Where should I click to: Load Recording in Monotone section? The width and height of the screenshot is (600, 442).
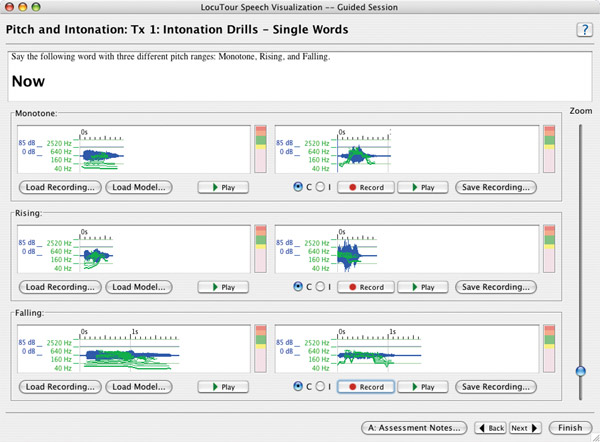(60, 187)
